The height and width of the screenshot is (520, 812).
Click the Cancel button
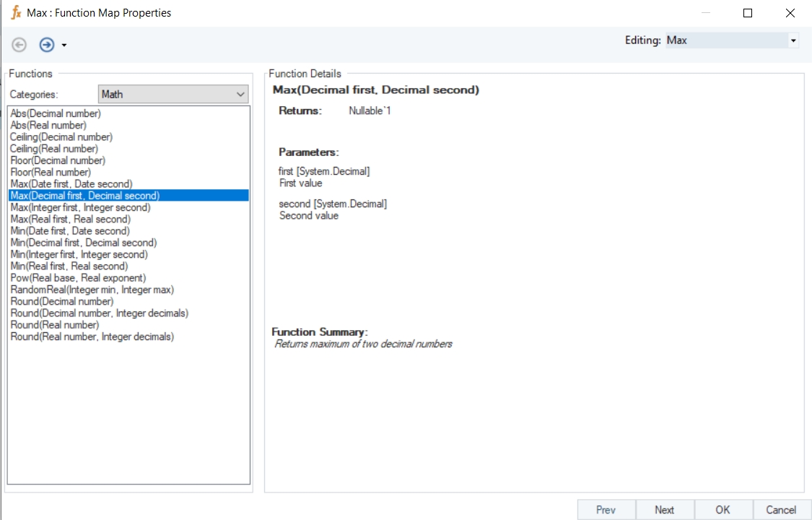coord(781,510)
